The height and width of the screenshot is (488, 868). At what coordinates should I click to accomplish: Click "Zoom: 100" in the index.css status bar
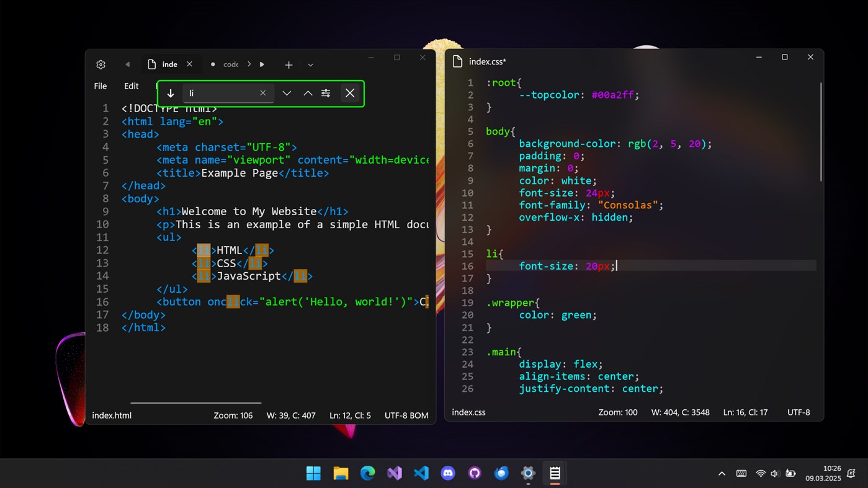(x=618, y=412)
